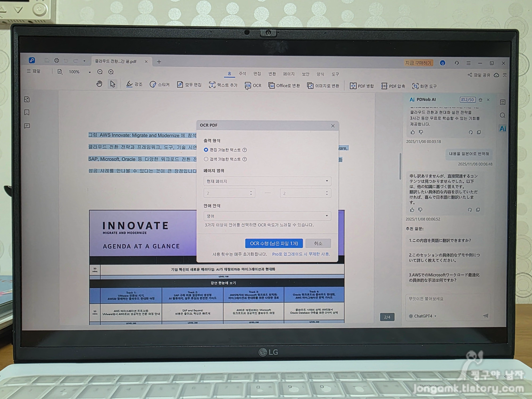Image resolution: width=532 pixels, height=399 pixels.
Task: Click the send arrow in AI chat box
Action: [486, 316]
